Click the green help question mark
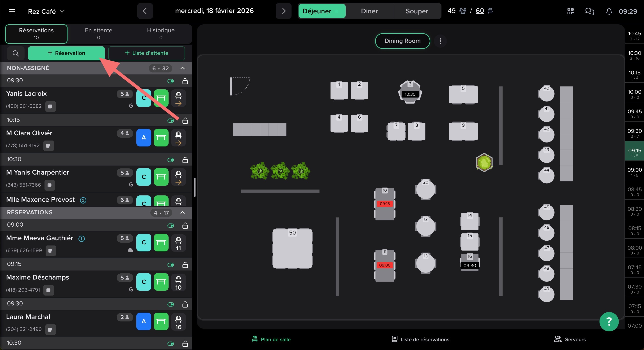 609,321
